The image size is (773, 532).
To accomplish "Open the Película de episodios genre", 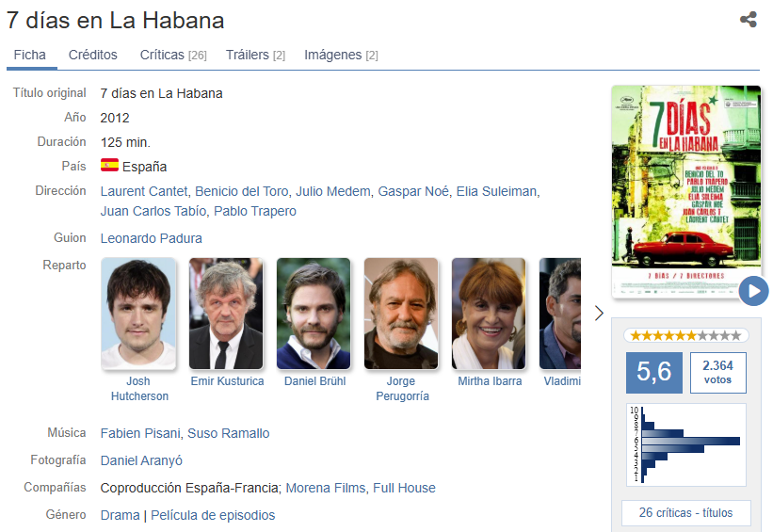I will coord(213,515).
